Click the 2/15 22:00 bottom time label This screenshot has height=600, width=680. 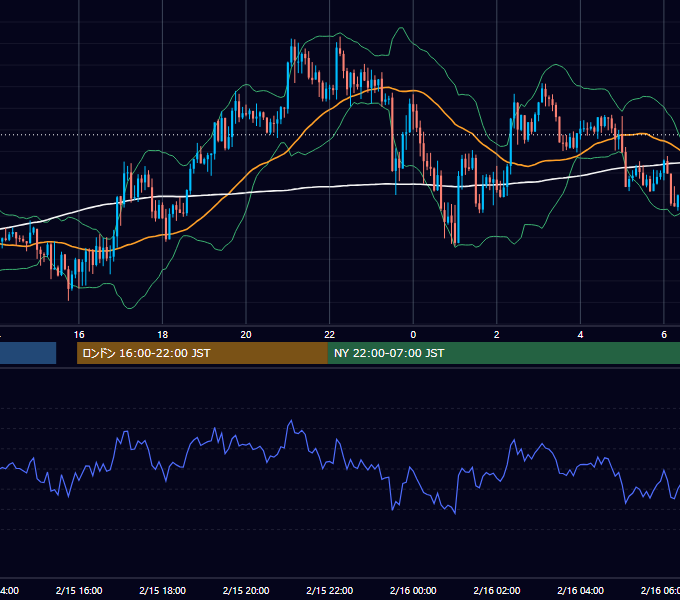pos(330,590)
